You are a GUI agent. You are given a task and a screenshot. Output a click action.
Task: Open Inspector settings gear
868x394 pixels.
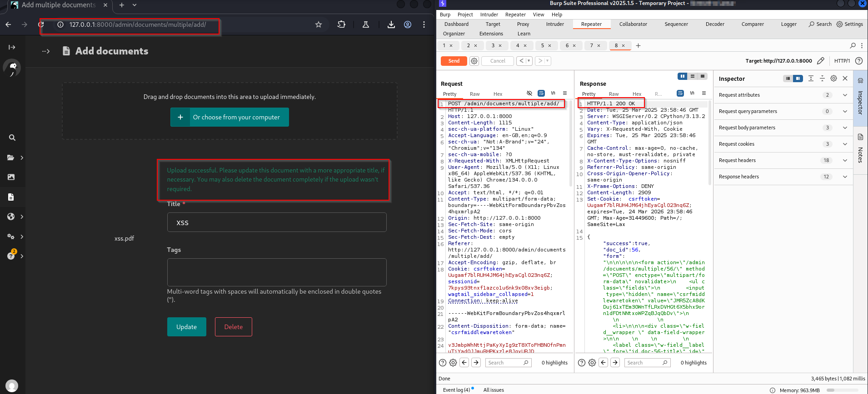pos(833,79)
